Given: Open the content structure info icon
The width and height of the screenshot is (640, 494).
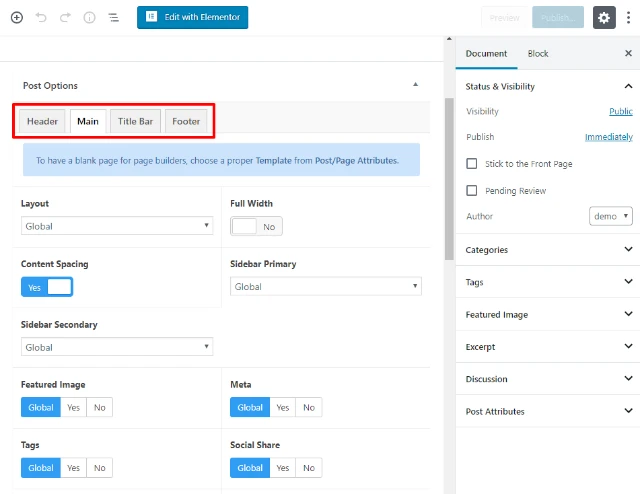Looking at the screenshot, I should (x=89, y=18).
